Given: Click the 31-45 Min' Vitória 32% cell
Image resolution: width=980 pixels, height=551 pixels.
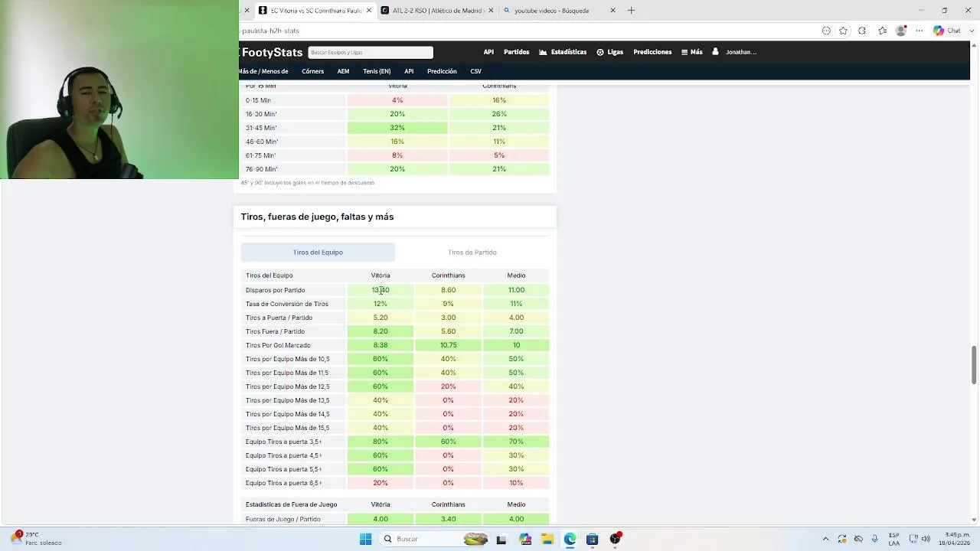Looking at the screenshot, I should [x=397, y=128].
